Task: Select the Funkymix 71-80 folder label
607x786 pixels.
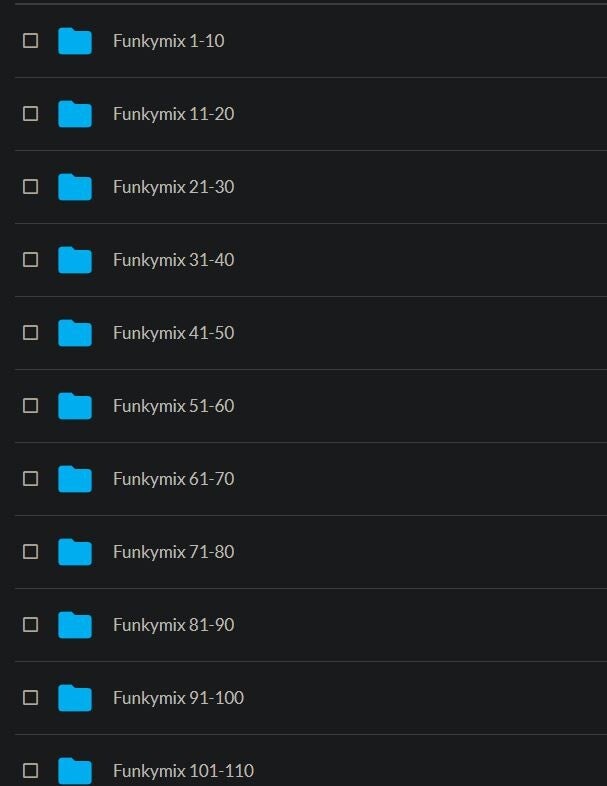Action: [x=173, y=552]
